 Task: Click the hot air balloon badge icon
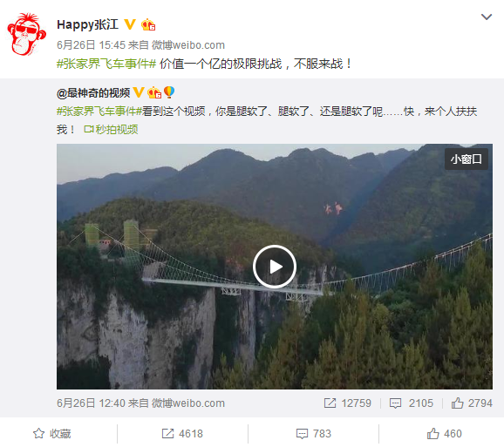click(x=169, y=92)
